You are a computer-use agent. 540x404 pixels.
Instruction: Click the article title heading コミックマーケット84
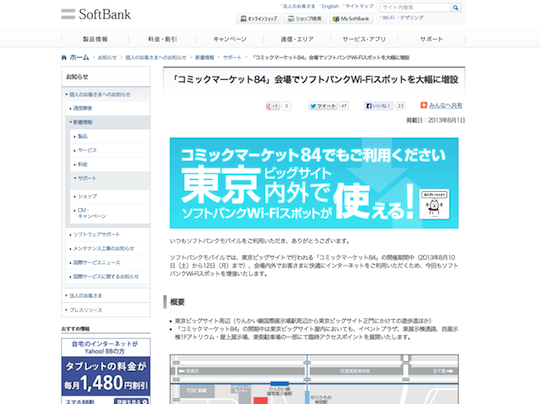[x=315, y=80]
